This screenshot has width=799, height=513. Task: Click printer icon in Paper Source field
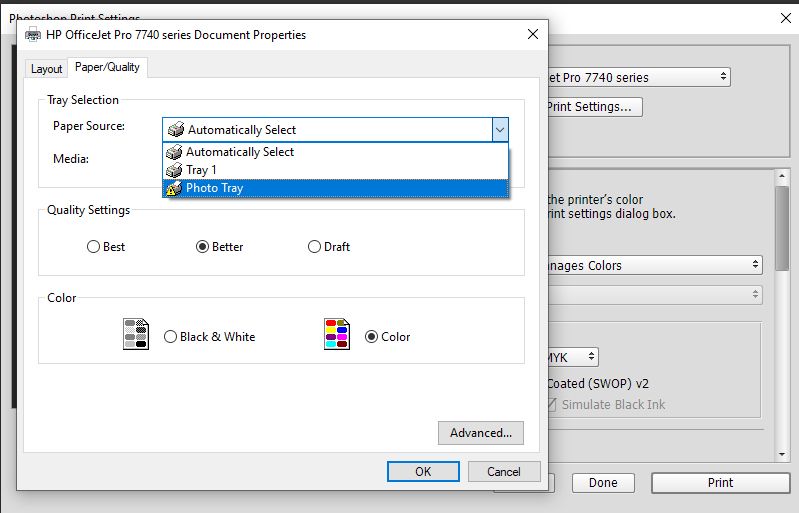tap(176, 129)
